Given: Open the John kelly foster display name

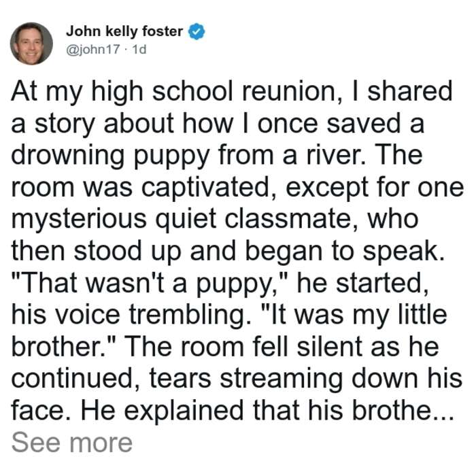Looking at the screenshot, I should [124, 31].
